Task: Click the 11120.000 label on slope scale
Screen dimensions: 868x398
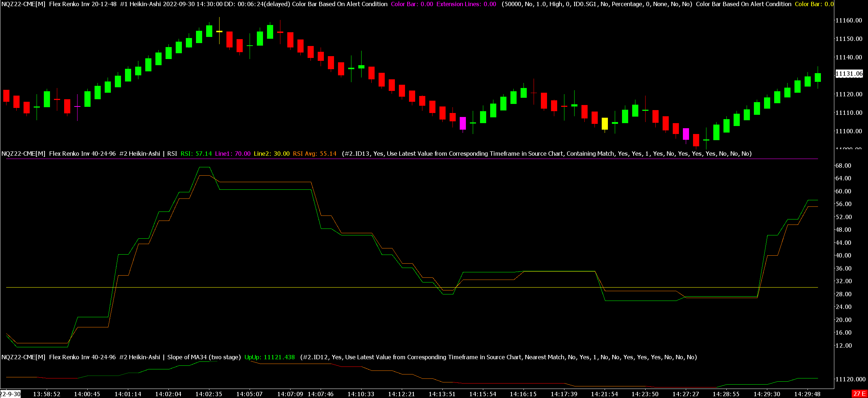Action: pos(850,379)
